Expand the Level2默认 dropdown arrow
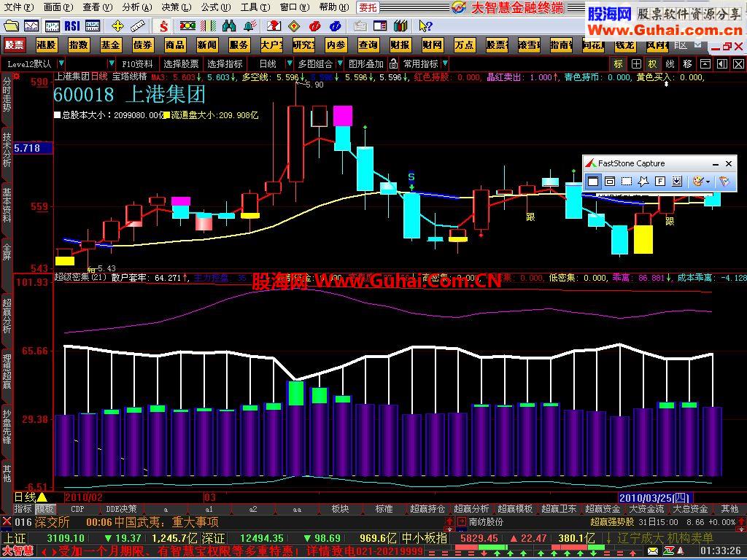 [61, 63]
